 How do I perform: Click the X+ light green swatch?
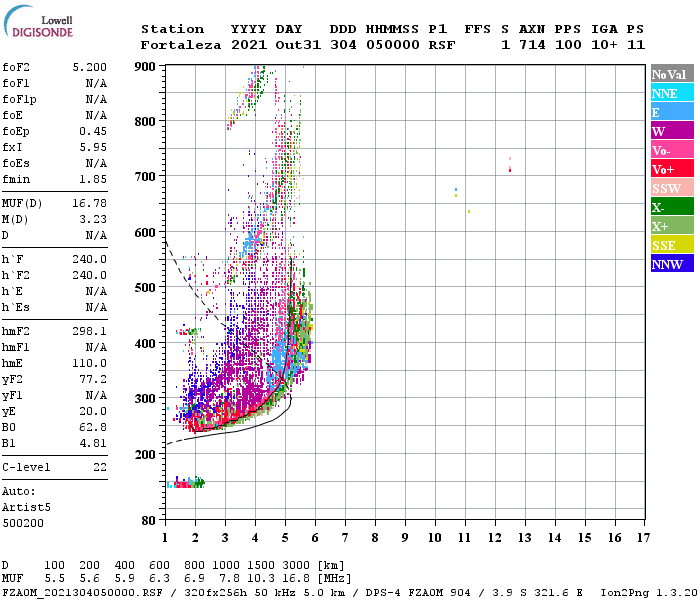[x=672, y=225]
